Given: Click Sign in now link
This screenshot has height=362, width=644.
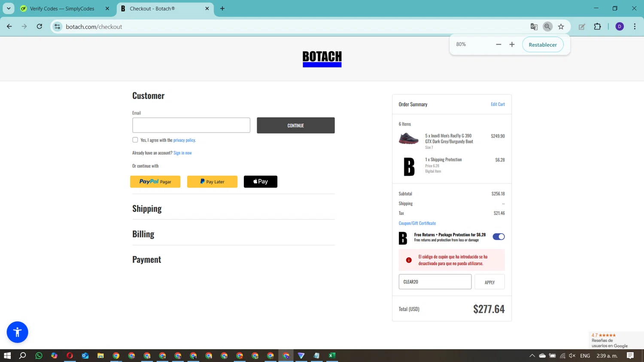Looking at the screenshot, I should pyautogui.click(x=182, y=153).
